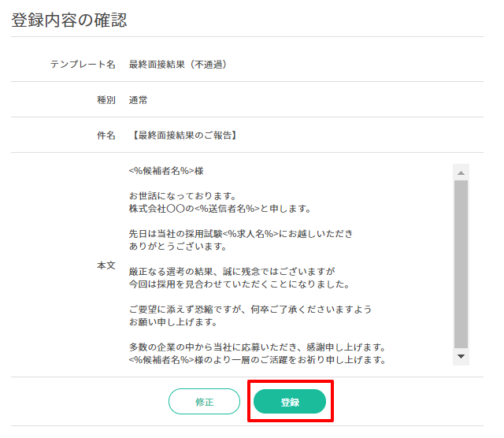Click the 通常 type value
The height and width of the screenshot is (438, 504).
(139, 100)
